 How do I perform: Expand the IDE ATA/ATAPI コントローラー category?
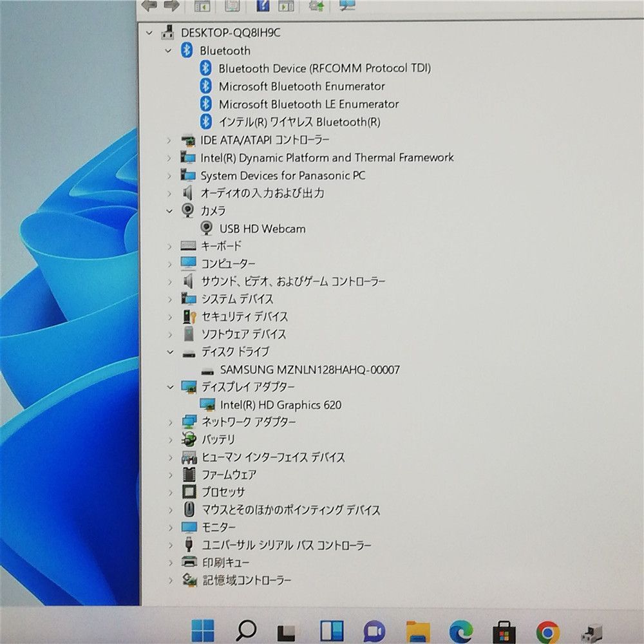tap(169, 140)
